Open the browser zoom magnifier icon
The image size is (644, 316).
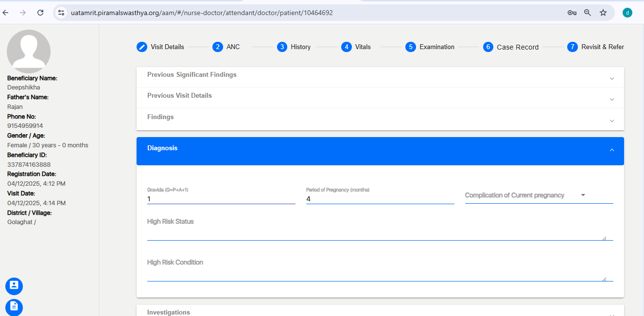(588, 13)
